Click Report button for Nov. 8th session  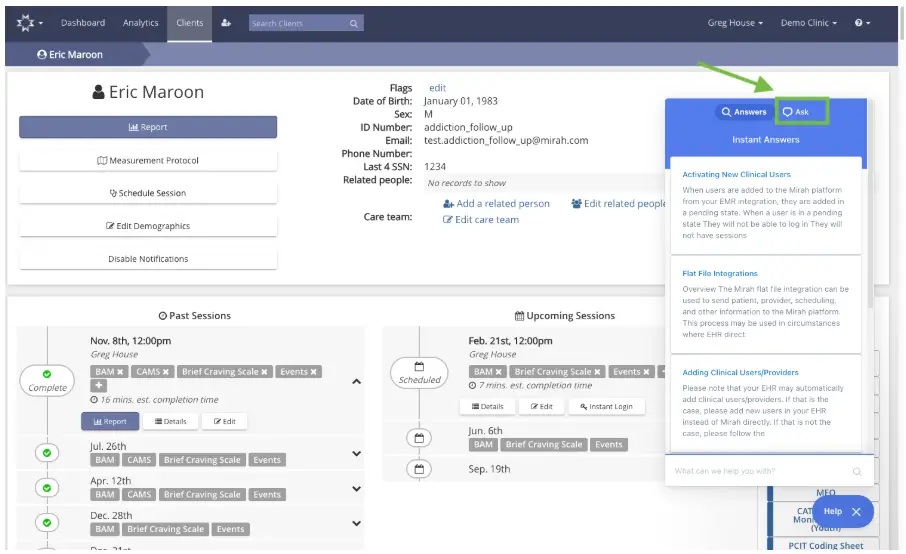click(110, 422)
